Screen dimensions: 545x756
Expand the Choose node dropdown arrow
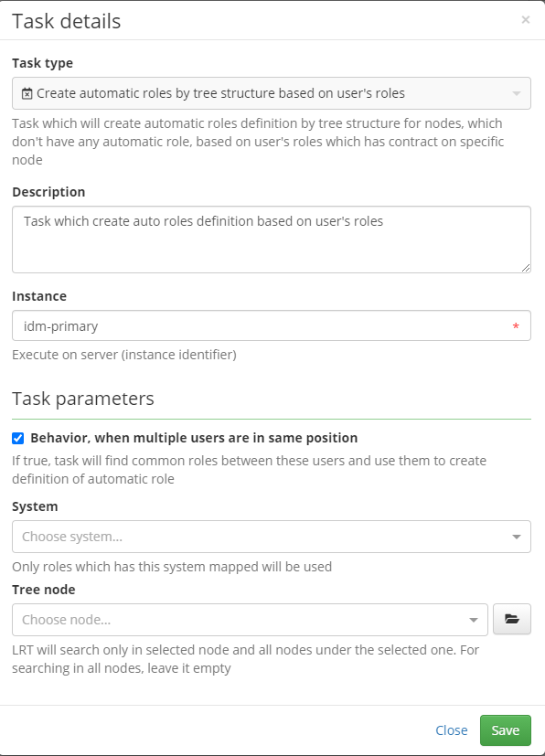coord(473,620)
